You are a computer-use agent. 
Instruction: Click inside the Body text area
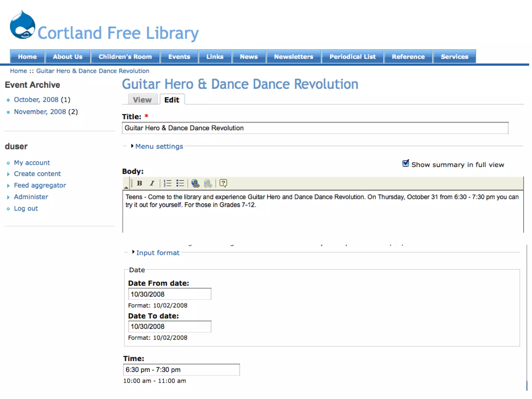click(323, 211)
